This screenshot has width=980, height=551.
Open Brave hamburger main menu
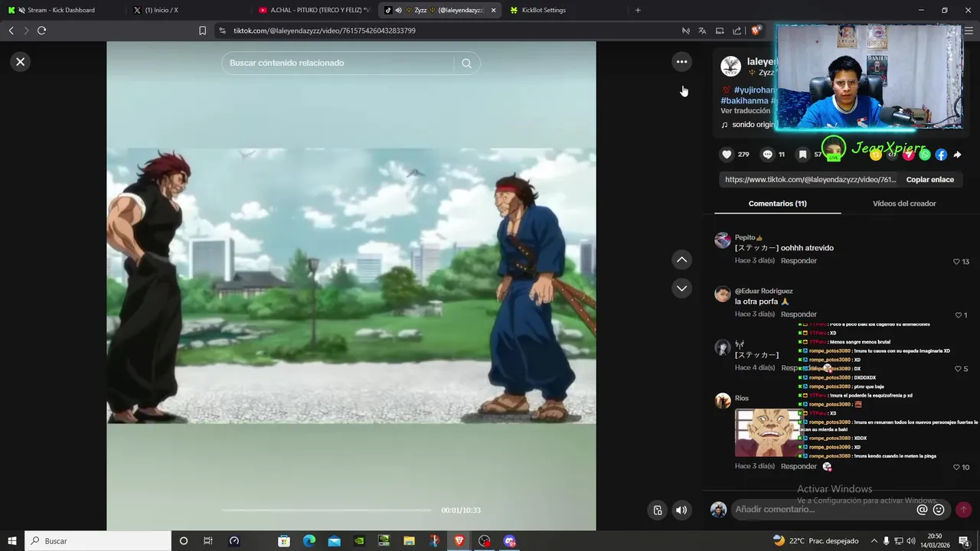pos(969,31)
